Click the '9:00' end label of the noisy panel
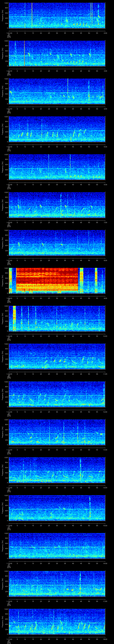Image resolution: width=114 pixels, height=644 pixels. 105,298
